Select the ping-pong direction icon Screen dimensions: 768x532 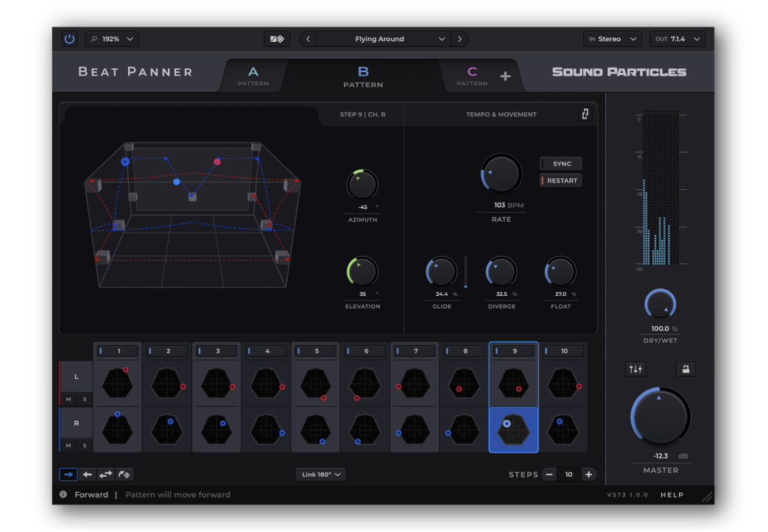click(105, 475)
